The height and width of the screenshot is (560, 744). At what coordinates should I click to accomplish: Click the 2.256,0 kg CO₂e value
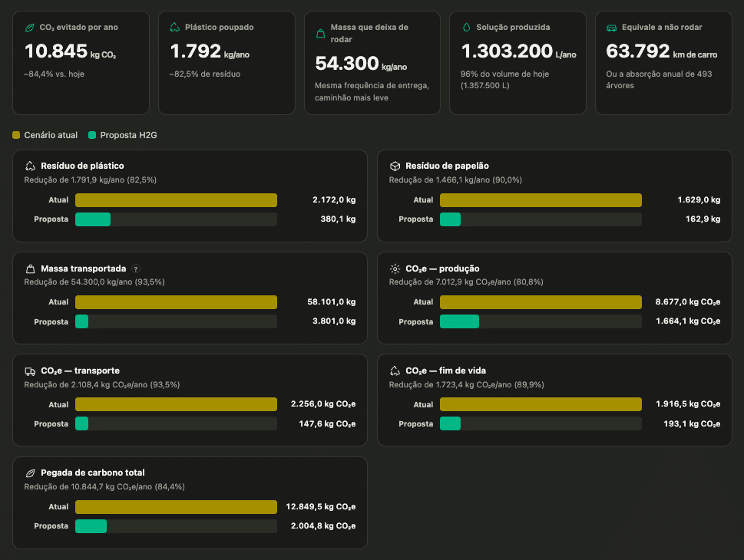(323, 404)
